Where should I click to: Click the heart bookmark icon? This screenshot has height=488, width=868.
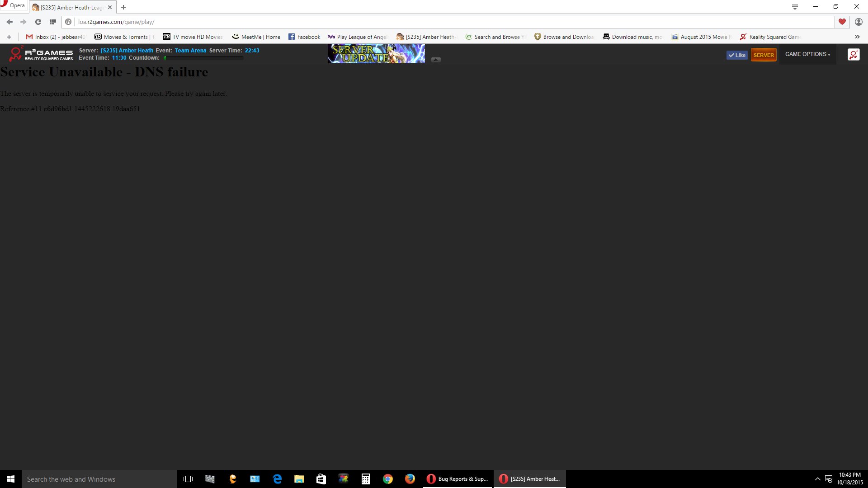842,22
